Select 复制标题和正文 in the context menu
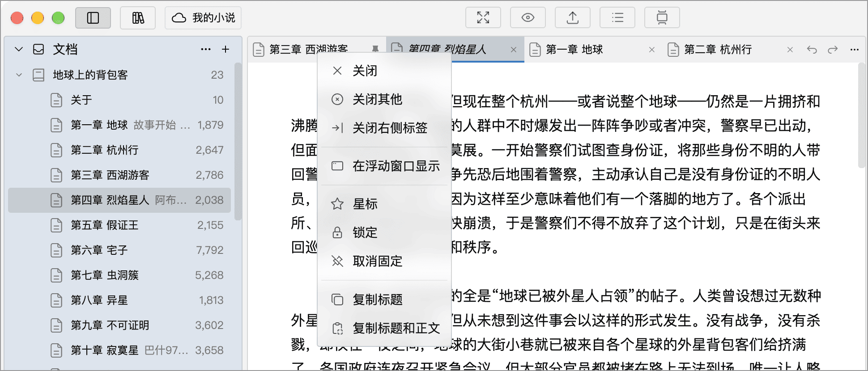Image resolution: width=868 pixels, height=371 pixels. coord(384,328)
